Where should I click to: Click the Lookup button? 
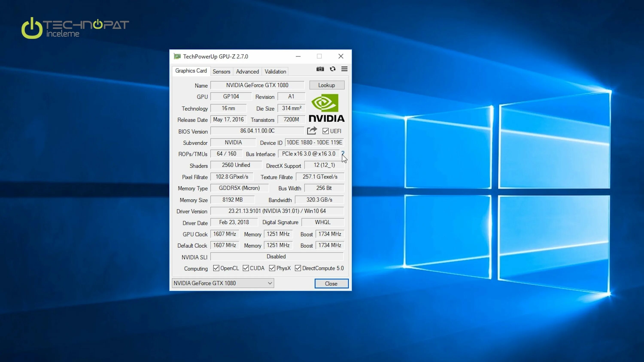pyautogui.click(x=327, y=85)
